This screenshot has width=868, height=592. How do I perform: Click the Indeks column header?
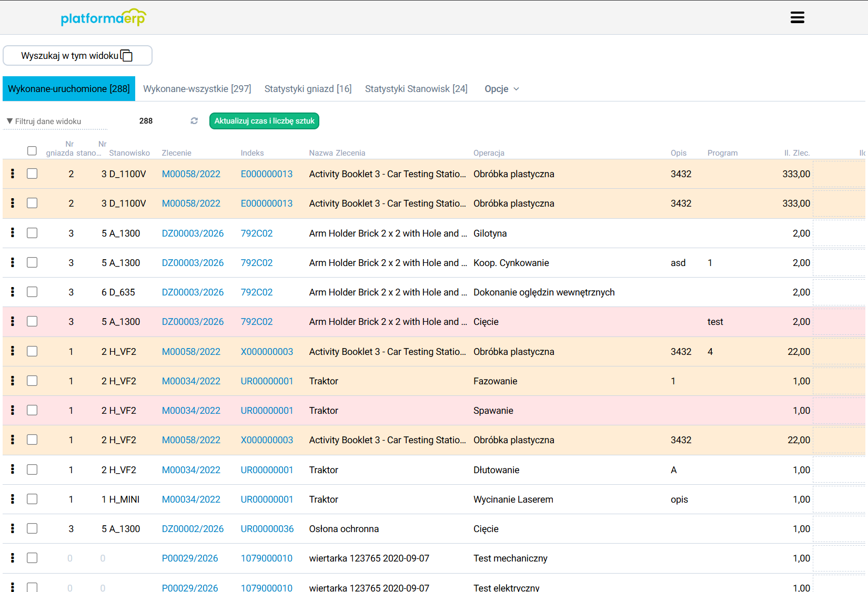pyautogui.click(x=253, y=153)
